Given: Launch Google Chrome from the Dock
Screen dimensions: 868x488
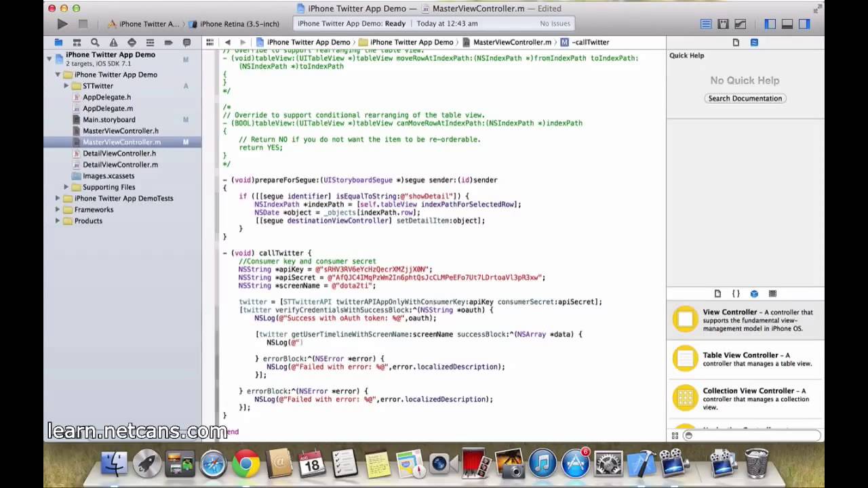Looking at the screenshot, I should coord(245,464).
